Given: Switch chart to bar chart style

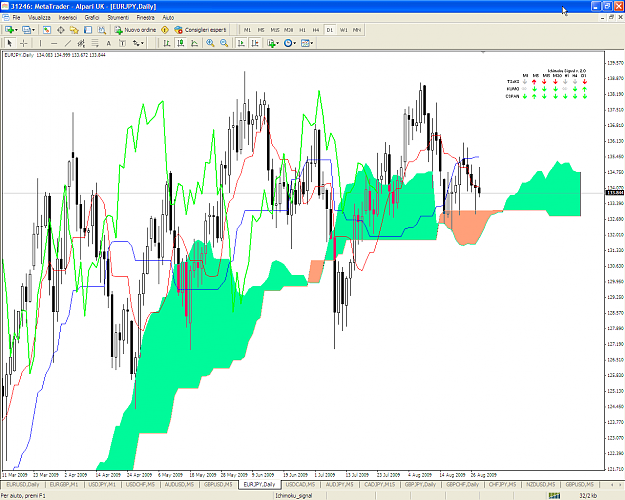Looking at the screenshot, I should (x=167, y=43).
